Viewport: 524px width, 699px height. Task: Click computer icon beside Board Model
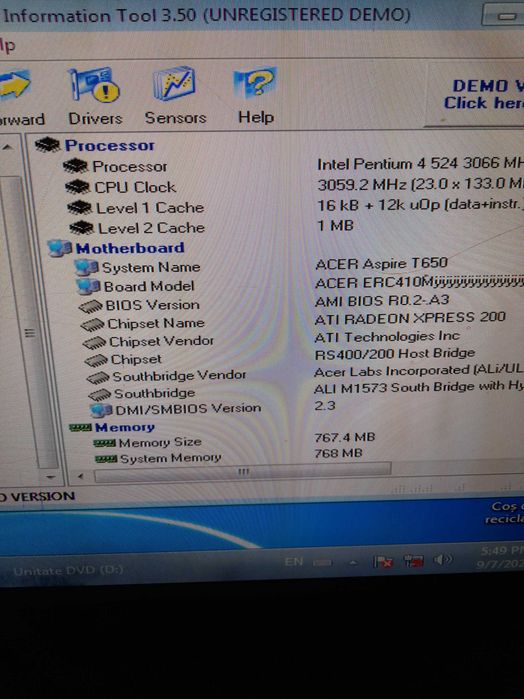pos(88,287)
